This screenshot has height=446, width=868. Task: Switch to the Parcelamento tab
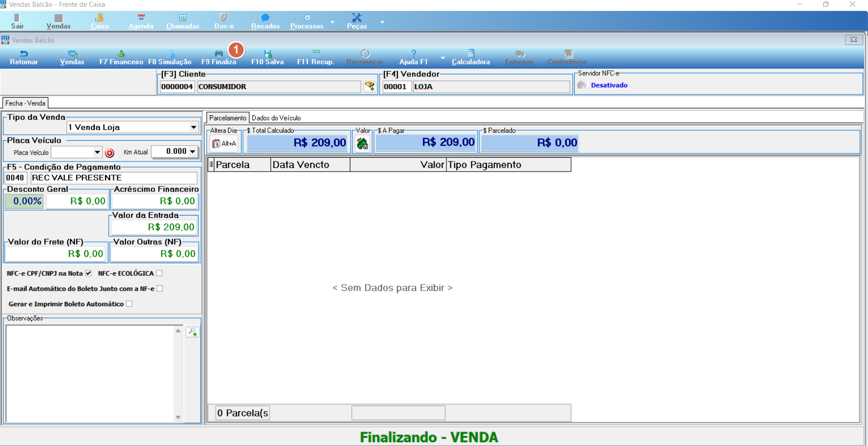coord(228,118)
